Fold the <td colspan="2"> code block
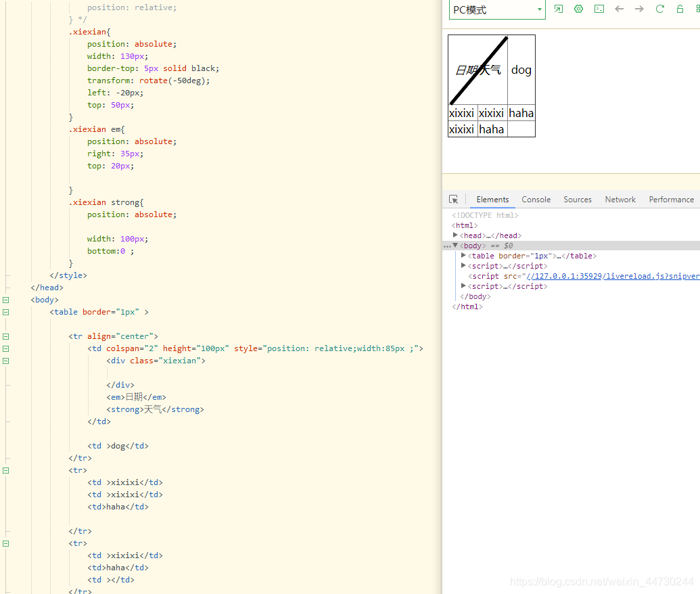 point(6,349)
